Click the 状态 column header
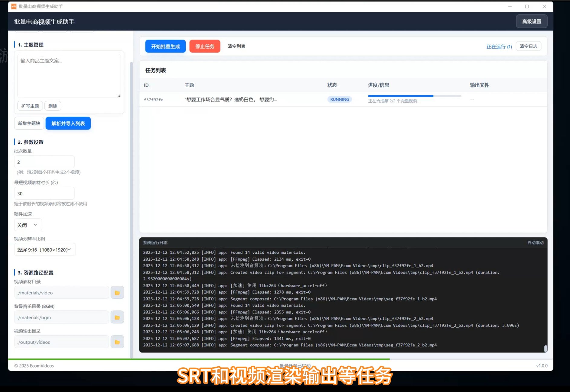The width and height of the screenshot is (570, 392). [x=332, y=85]
